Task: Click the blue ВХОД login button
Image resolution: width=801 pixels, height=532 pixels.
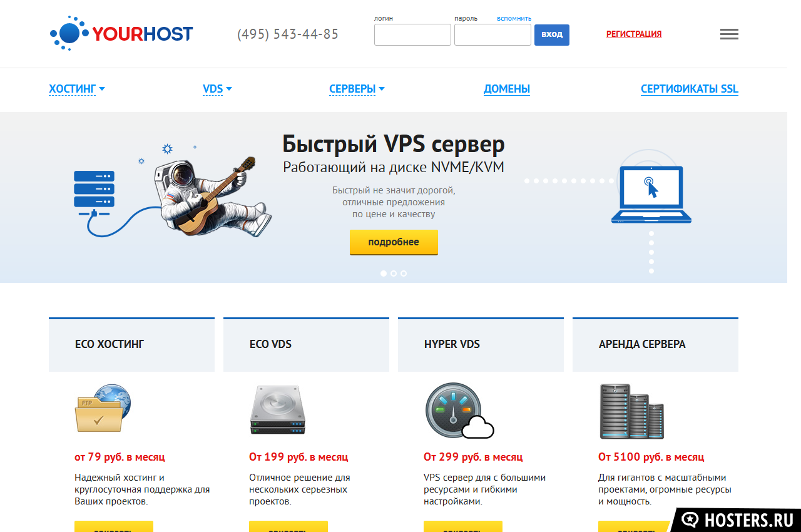Action: point(552,35)
